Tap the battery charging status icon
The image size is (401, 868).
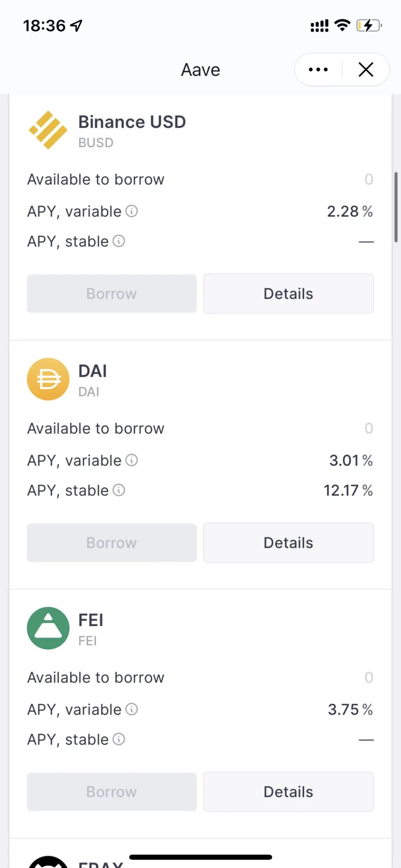(x=369, y=26)
